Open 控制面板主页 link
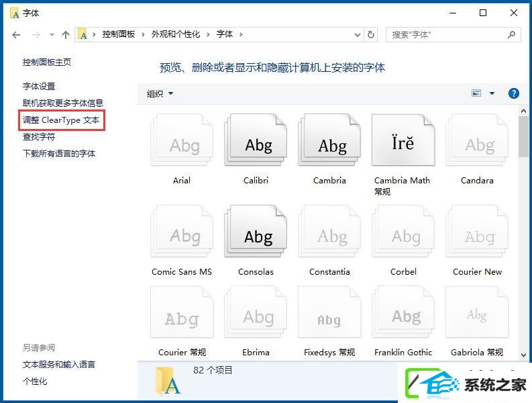 [x=47, y=62]
